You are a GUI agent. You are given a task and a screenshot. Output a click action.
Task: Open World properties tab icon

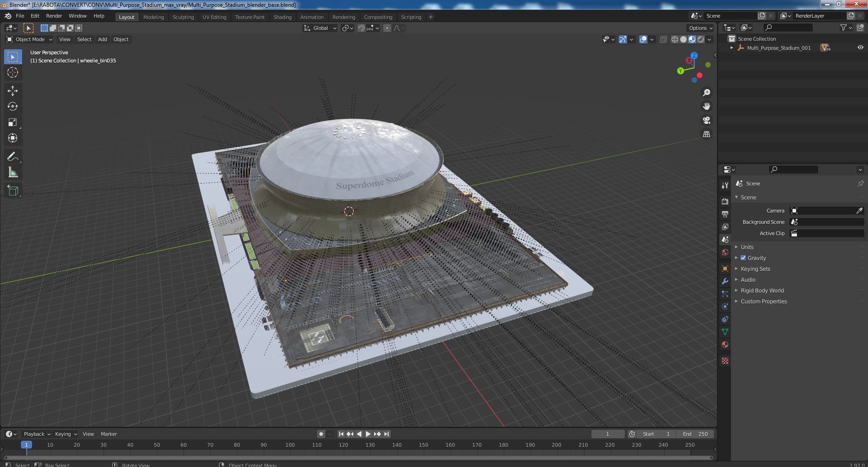click(x=725, y=252)
